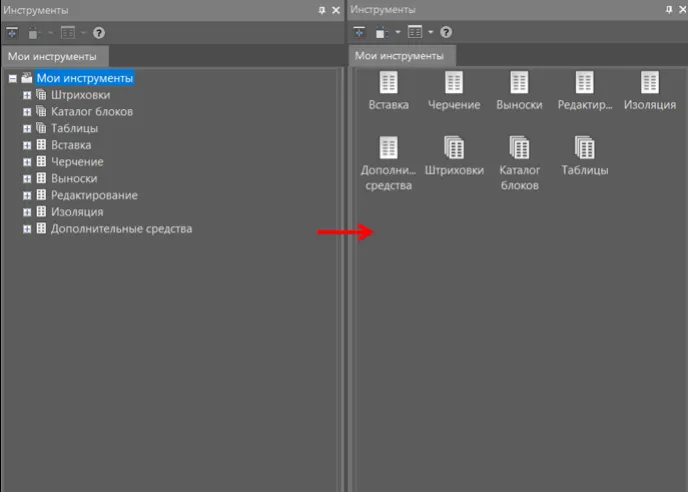Screen dimensions: 688x492
Task: Switch to Мои инструменты tab in right panel
Action: coord(400,57)
